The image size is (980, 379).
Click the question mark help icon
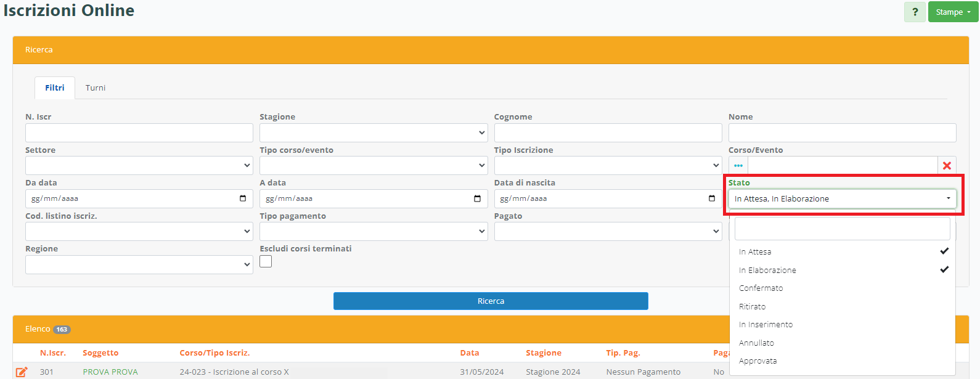915,12
